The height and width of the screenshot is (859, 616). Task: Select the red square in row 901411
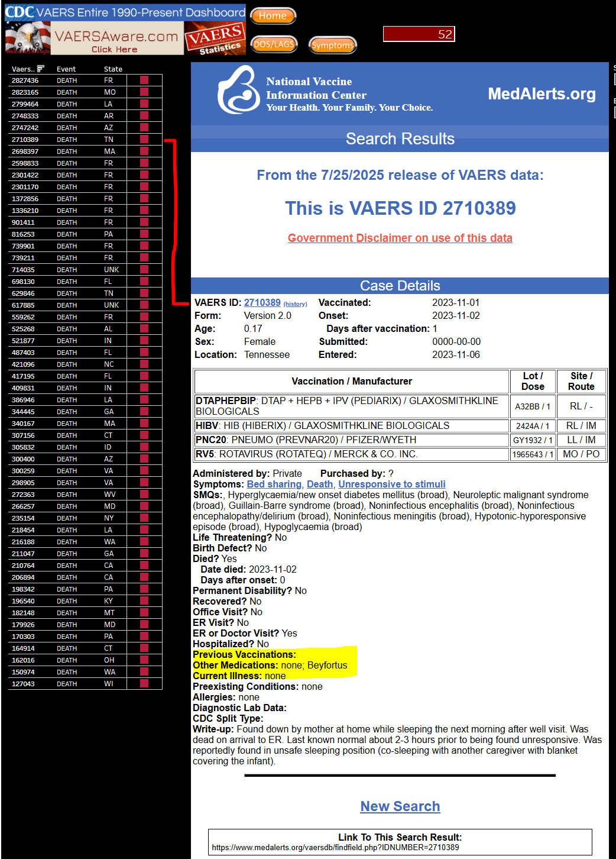[x=144, y=222]
